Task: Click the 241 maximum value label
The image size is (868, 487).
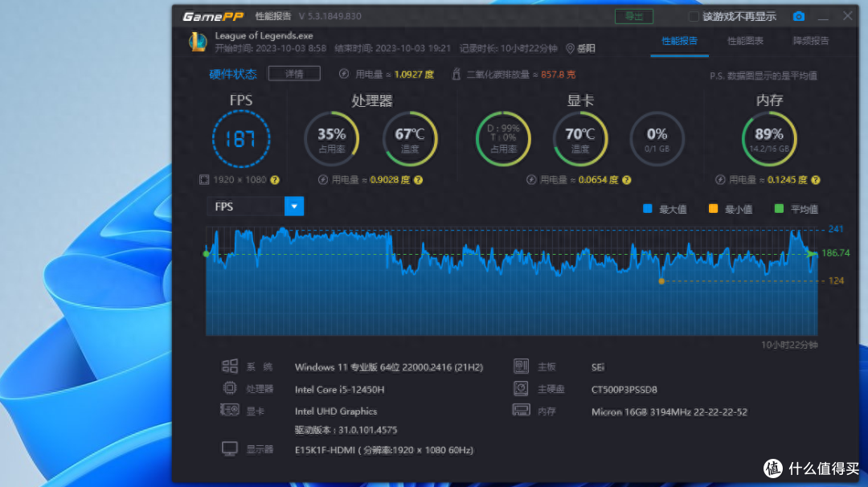Action: (836, 229)
